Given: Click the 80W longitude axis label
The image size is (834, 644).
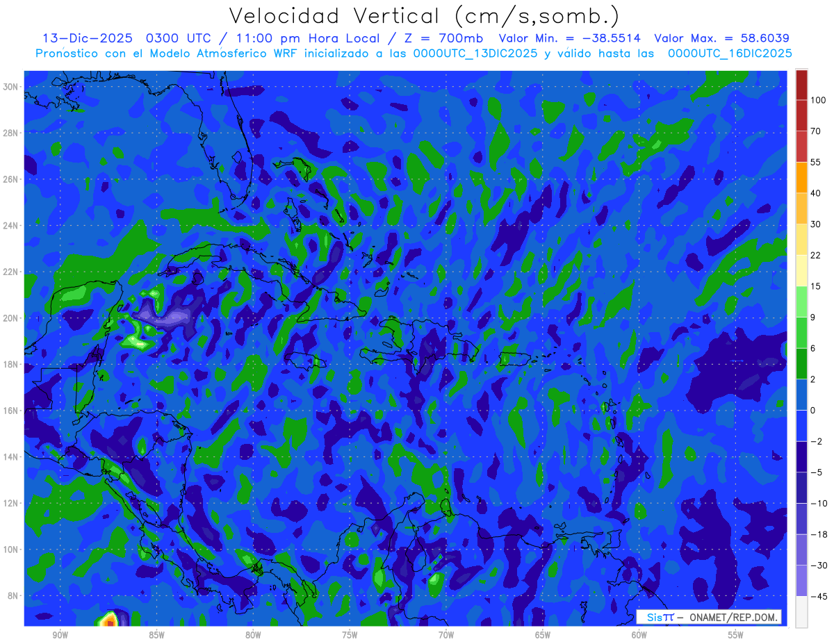Looking at the screenshot, I should coord(253,635).
